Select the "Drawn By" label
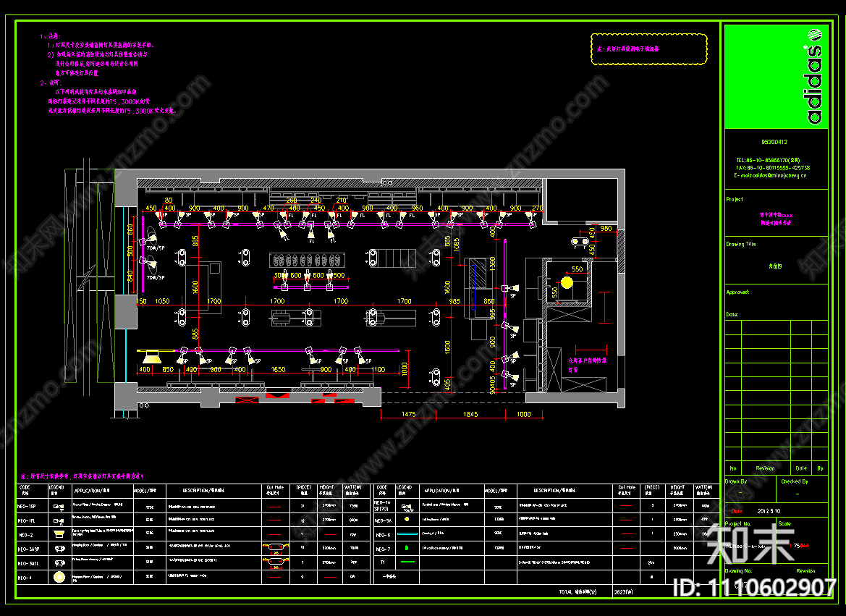 coord(736,481)
